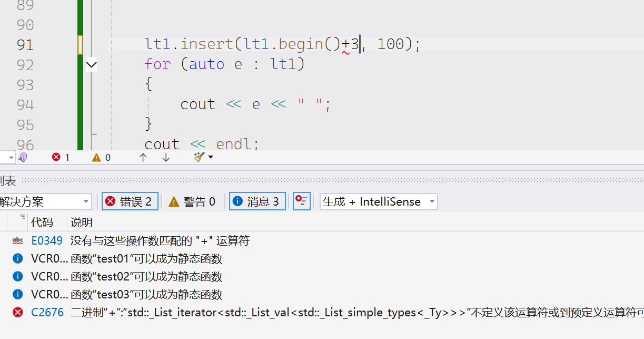Go to previous issue with up arrow
This screenshot has height=339, width=644.
pos(143,157)
